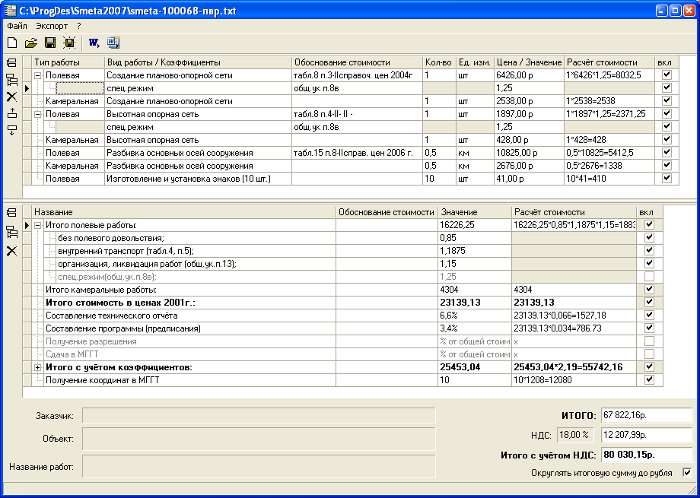Enable the Получение разрешения checkbox

pos(649,341)
